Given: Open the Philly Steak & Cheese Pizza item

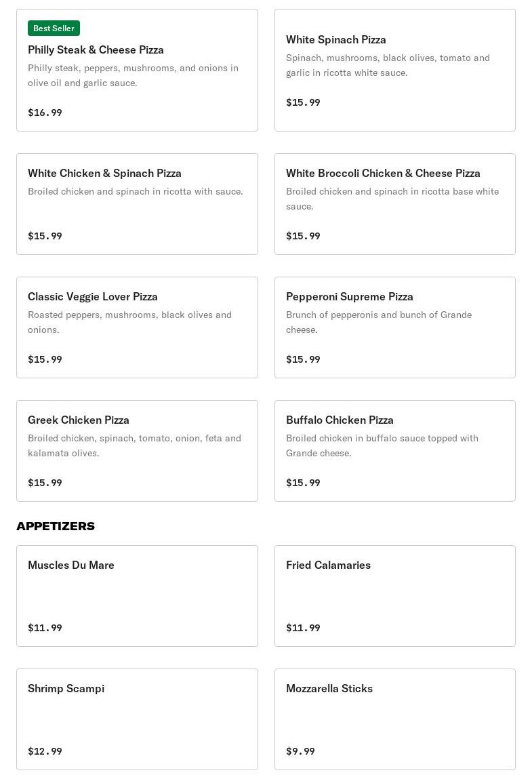Looking at the screenshot, I should click(137, 70).
